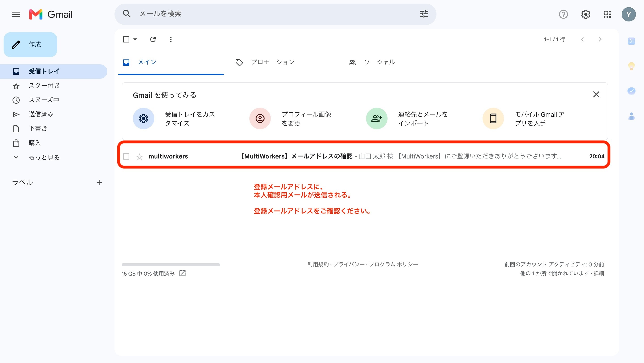Viewport: 644px width, 363px height.
Task: Click the 作成 compose button
Action: [30, 44]
